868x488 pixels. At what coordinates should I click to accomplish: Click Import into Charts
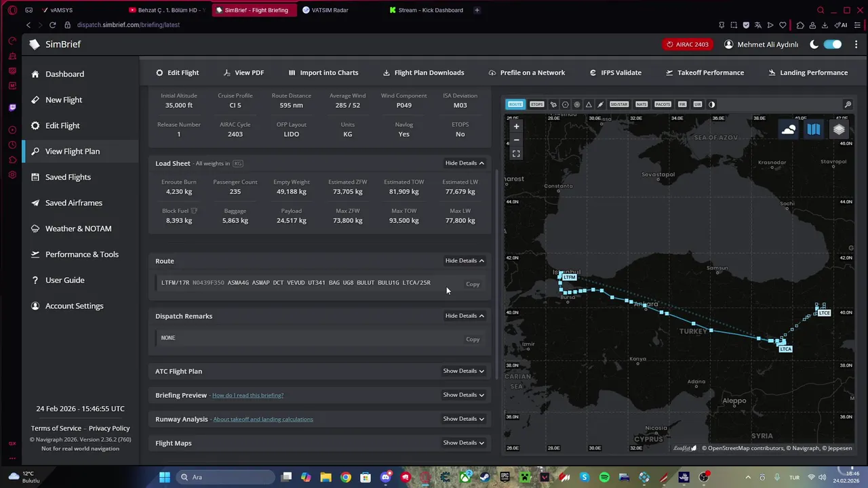pos(323,73)
